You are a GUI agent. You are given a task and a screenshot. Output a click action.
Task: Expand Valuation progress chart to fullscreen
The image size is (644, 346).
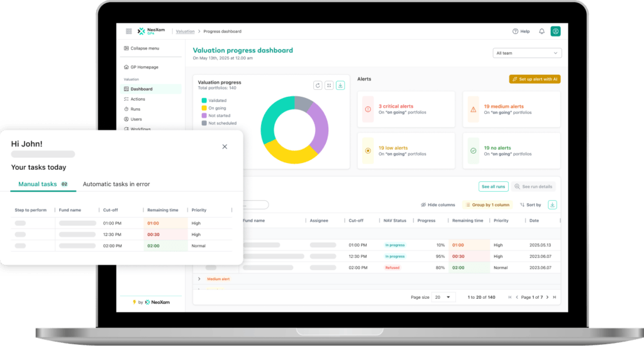(329, 86)
